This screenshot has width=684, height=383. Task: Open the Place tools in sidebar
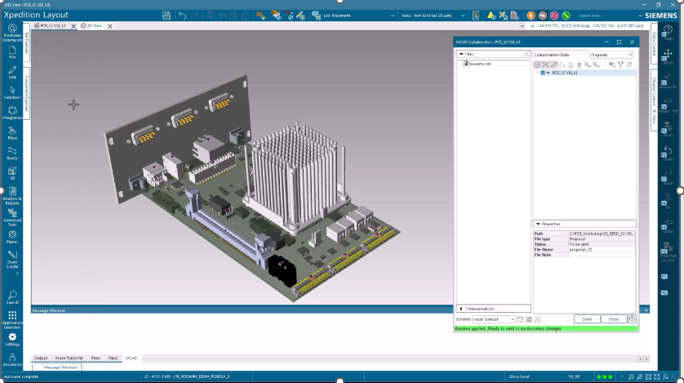coord(12,133)
